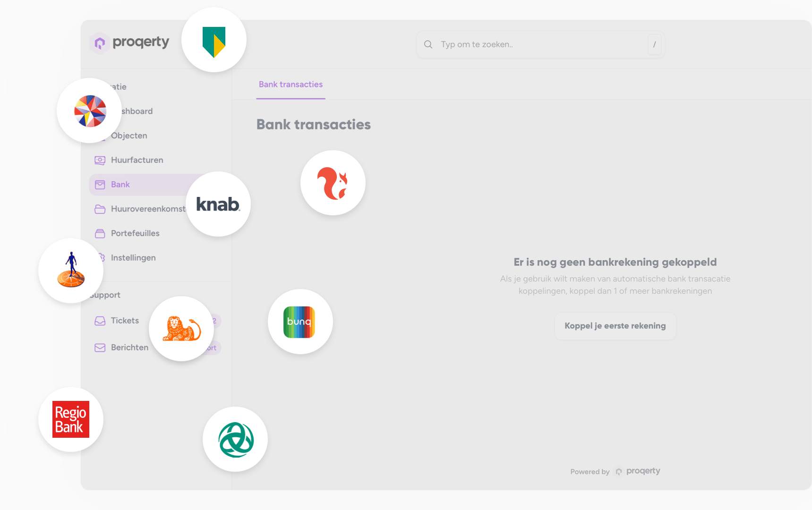
Task: Click the Berichten envelope icon
Action: coord(100,348)
